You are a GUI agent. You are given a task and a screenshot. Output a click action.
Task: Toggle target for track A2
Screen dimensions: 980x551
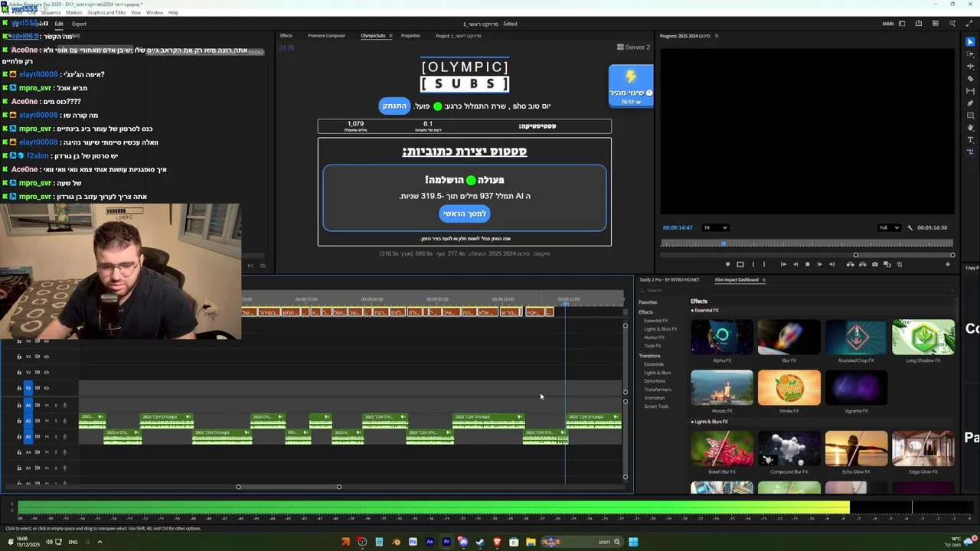[x=28, y=421]
